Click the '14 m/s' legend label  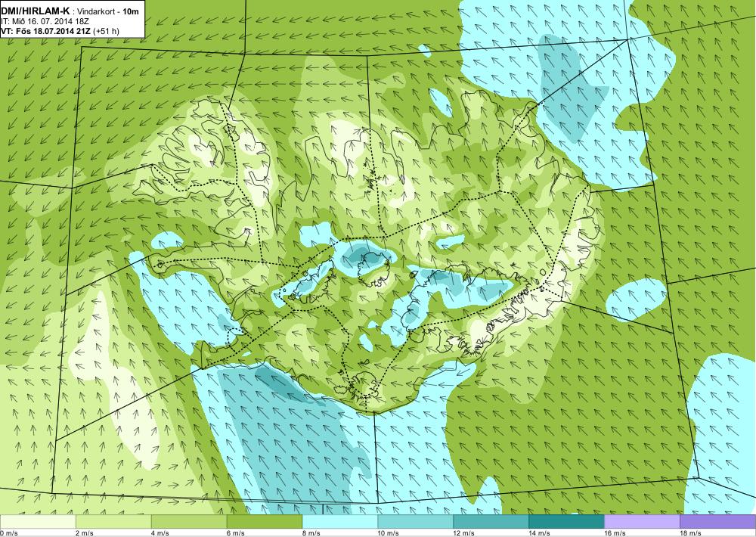point(540,533)
